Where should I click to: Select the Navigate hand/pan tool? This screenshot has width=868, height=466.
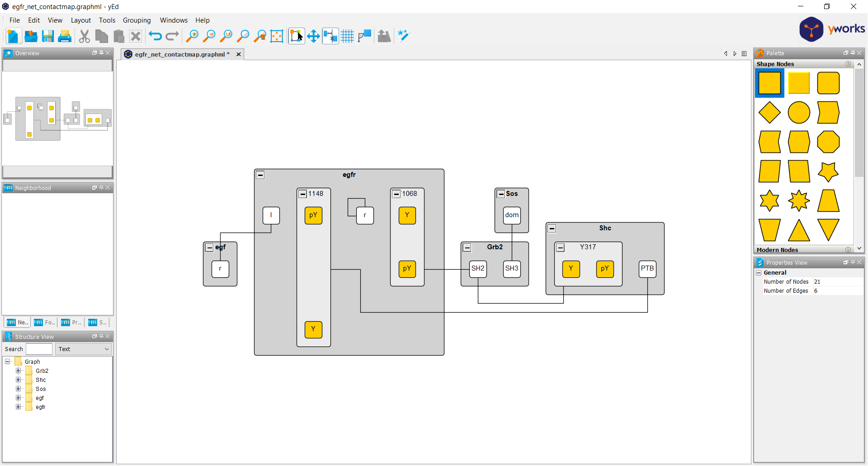[313, 36]
